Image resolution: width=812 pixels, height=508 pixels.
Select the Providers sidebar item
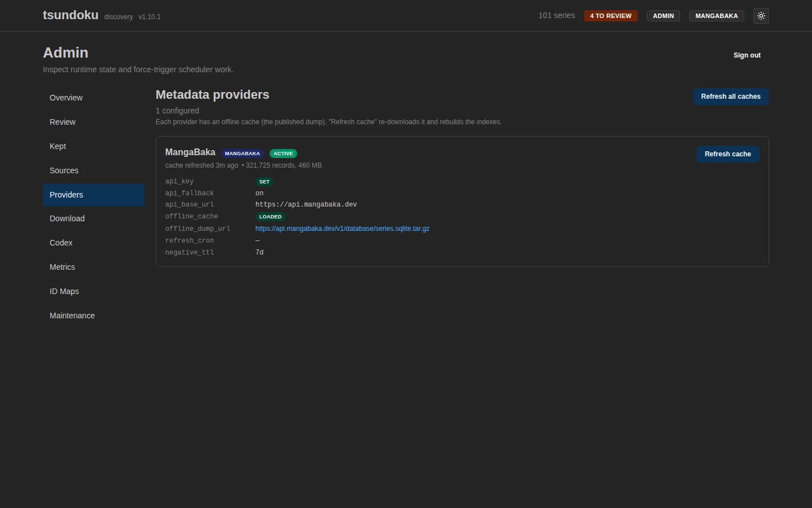tap(94, 195)
